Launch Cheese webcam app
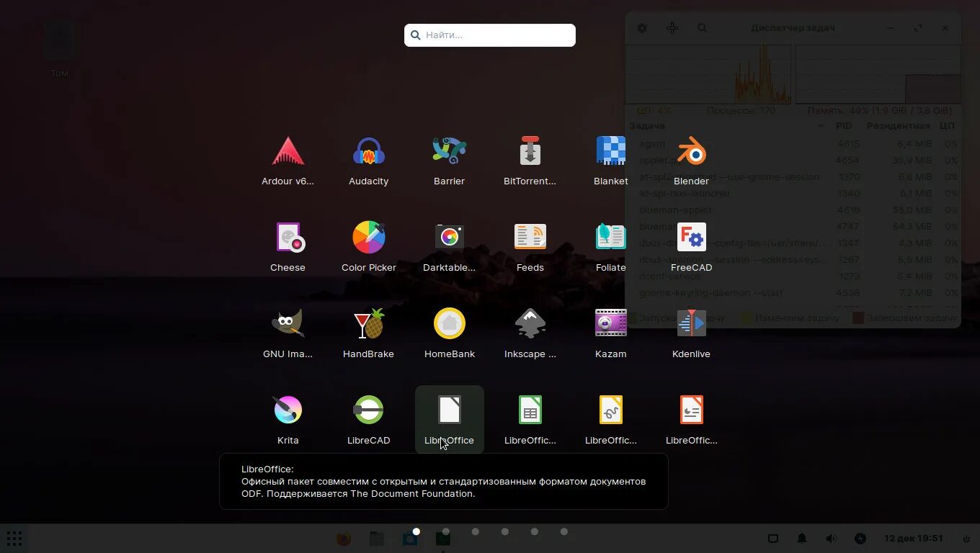Viewport: 980px width, 553px height. [x=288, y=247]
